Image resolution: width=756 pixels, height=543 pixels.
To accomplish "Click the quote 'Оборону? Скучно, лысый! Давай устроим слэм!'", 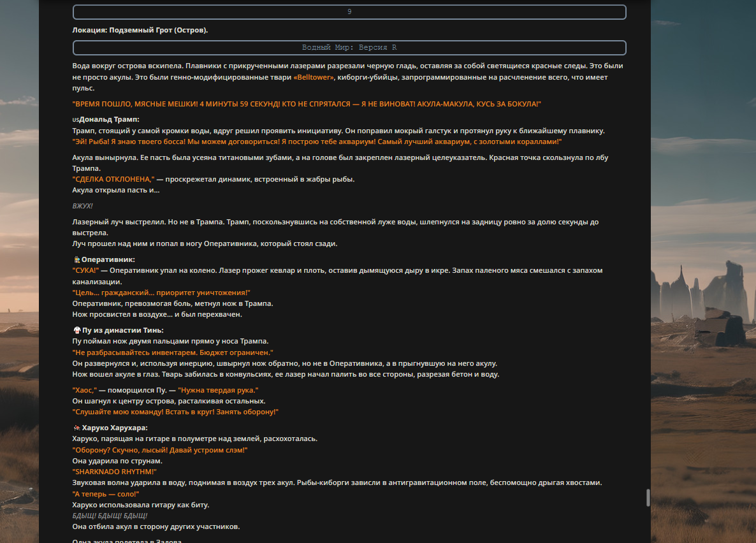I will [x=160, y=451].
